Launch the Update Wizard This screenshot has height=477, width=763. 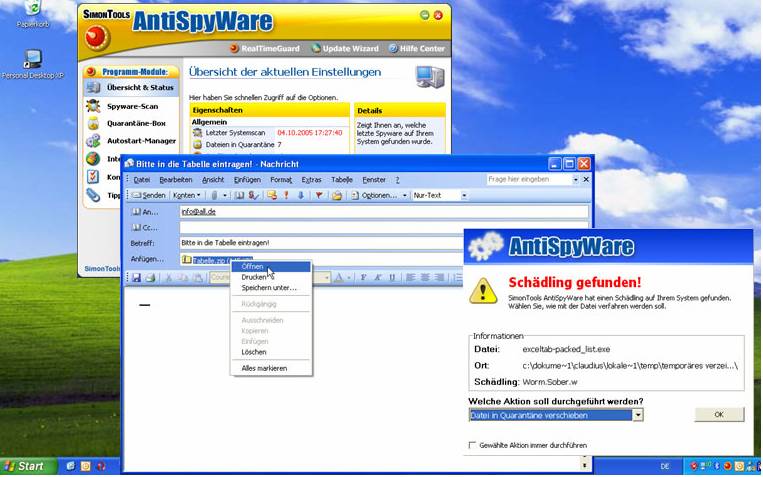click(345, 48)
